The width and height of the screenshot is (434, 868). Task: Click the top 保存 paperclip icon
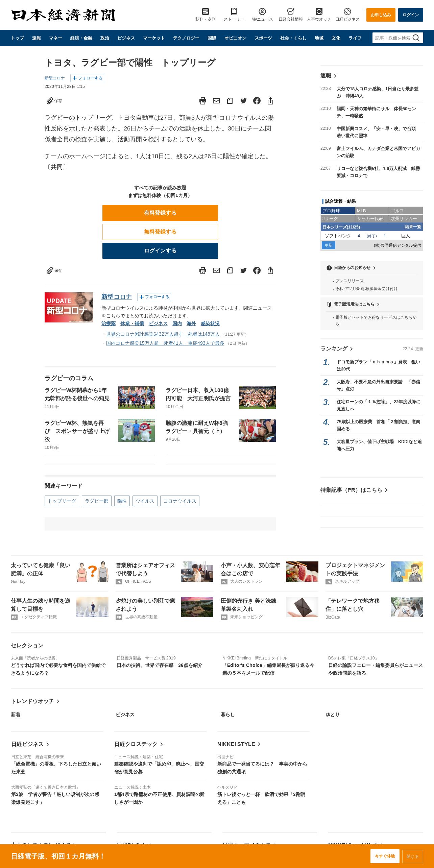pos(50,101)
